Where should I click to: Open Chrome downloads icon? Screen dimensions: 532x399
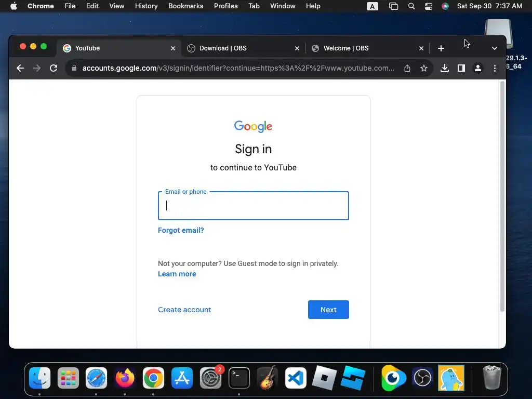click(445, 68)
